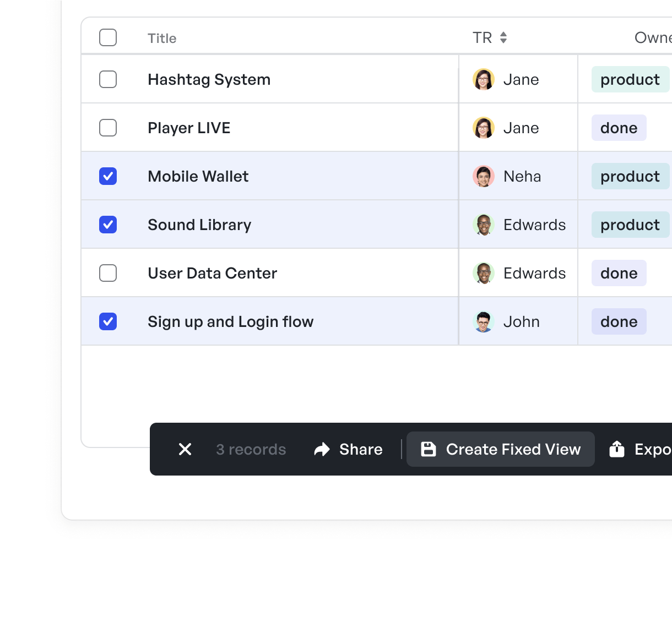Uncheck the Mobile Wallet row checkbox
Viewport: 672px width, 617px height.
(108, 176)
